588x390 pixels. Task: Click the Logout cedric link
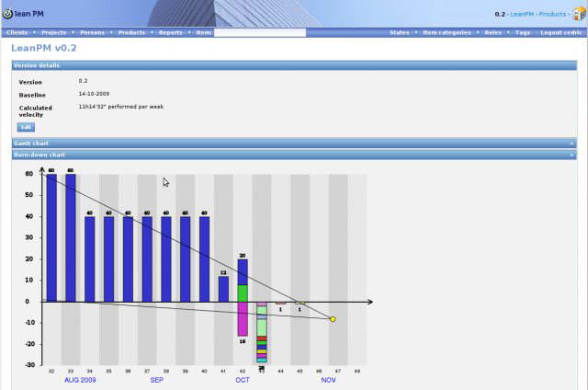click(561, 33)
